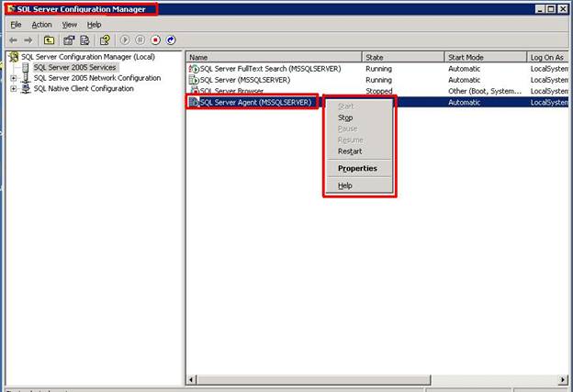The width and height of the screenshot is (573, 392).
Task: Expand SQL Native Client Configuration node
Action: pyautogui.click(x=14, y=89)
